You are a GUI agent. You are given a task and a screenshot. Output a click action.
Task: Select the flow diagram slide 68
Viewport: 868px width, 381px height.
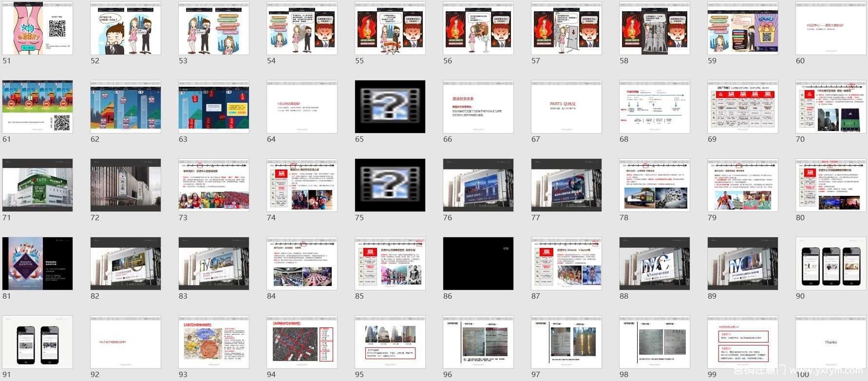coord(654,107)
